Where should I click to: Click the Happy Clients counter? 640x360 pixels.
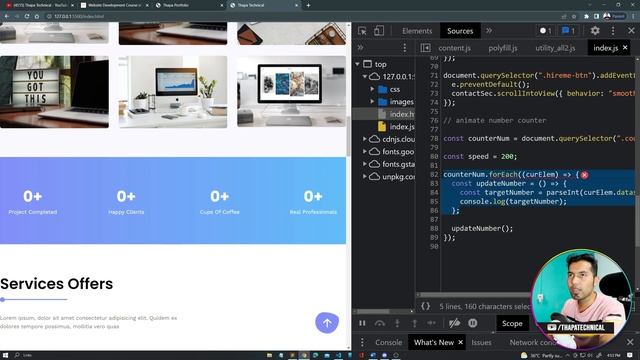point(126,202)
